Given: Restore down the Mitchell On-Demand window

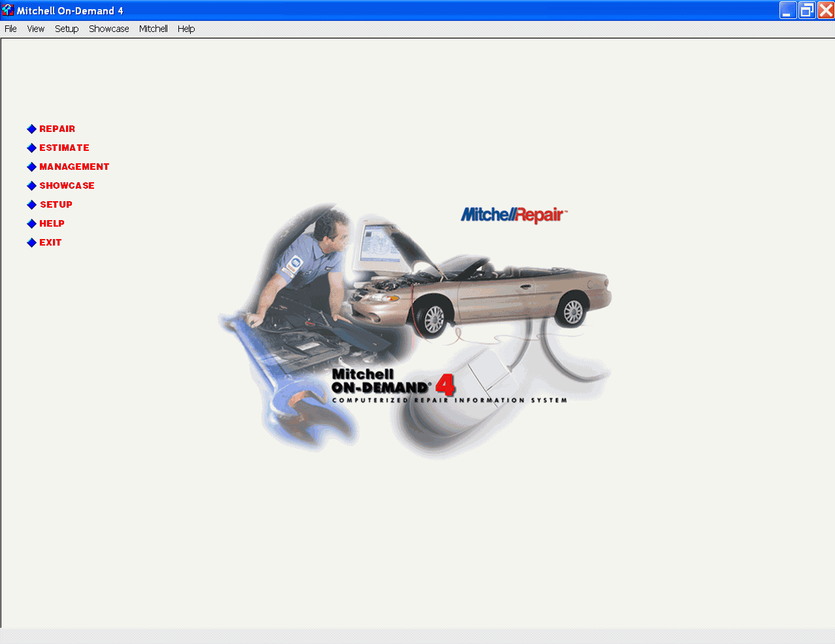Looking at the screenshot, I should [807, 10].
